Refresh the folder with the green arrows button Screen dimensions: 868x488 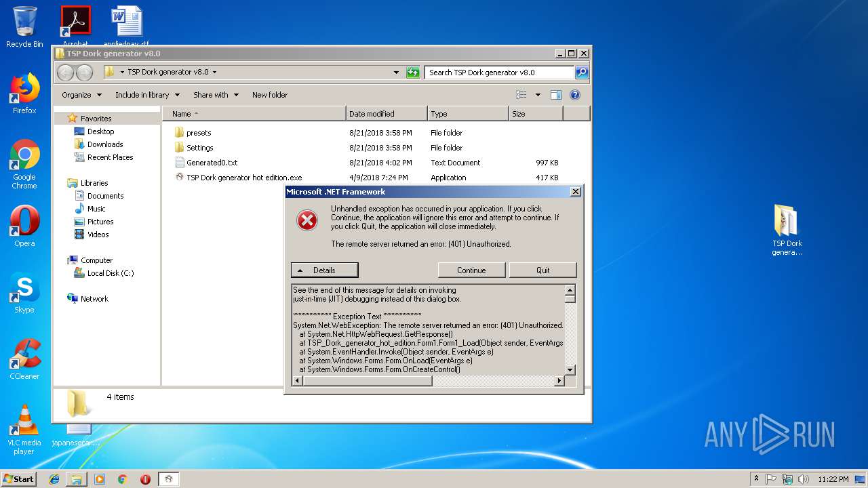point(413,73)
